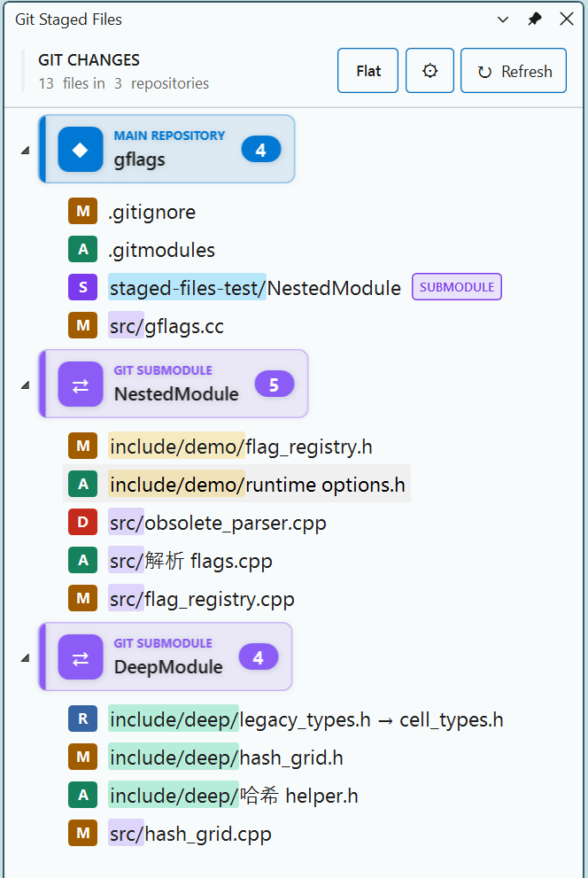Click the '13 files in 3 repositories' summary
The height and width of the screenshot is (878, 588).
point(124,83)
